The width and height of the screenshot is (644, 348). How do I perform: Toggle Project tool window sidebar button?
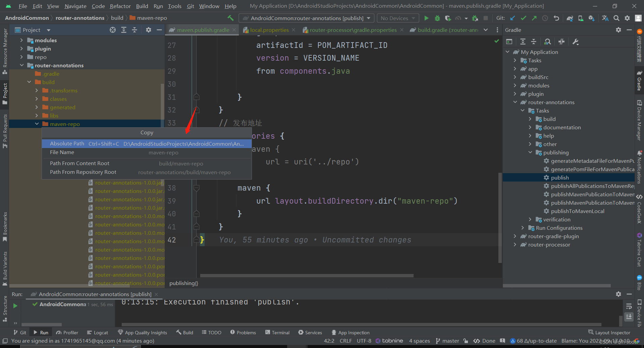coord(5,94)
